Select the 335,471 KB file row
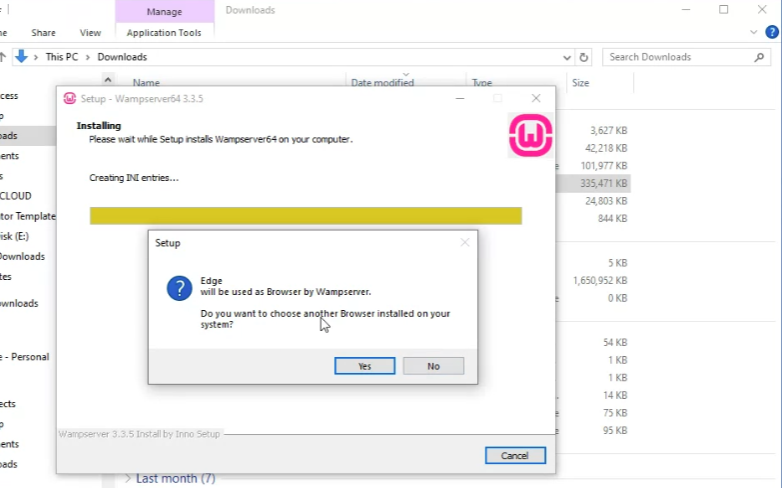This screenshot has width=782, height=488. tap(593, 183)
